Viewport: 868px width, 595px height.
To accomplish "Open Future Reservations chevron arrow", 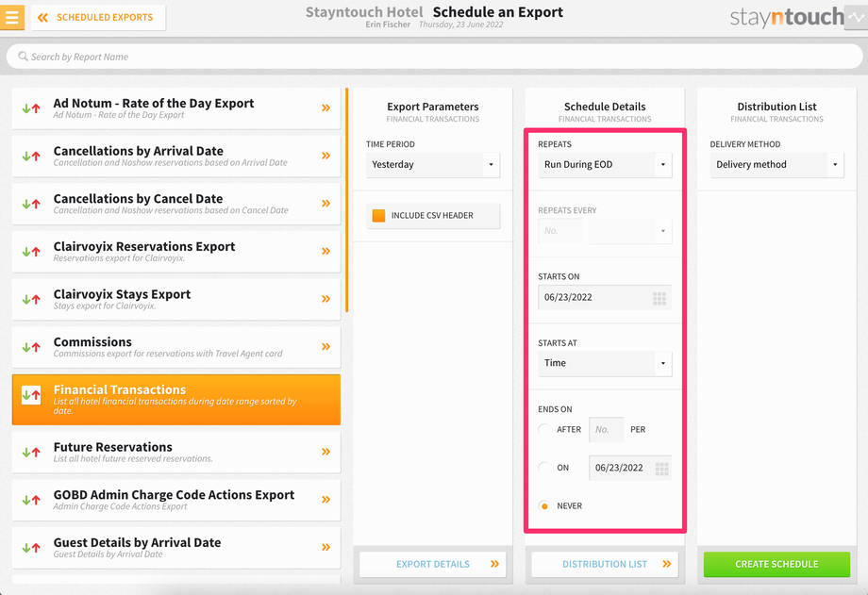I will click(x=326, y=452).
